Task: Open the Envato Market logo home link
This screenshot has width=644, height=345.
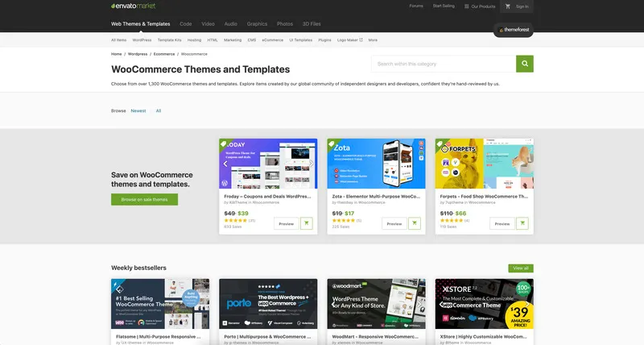Action: (x=133, y=6)
